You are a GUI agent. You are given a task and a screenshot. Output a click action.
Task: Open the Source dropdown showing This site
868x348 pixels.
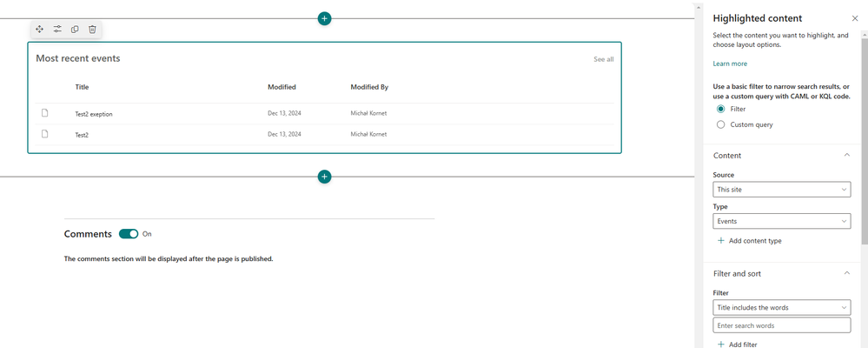[782, 190]
